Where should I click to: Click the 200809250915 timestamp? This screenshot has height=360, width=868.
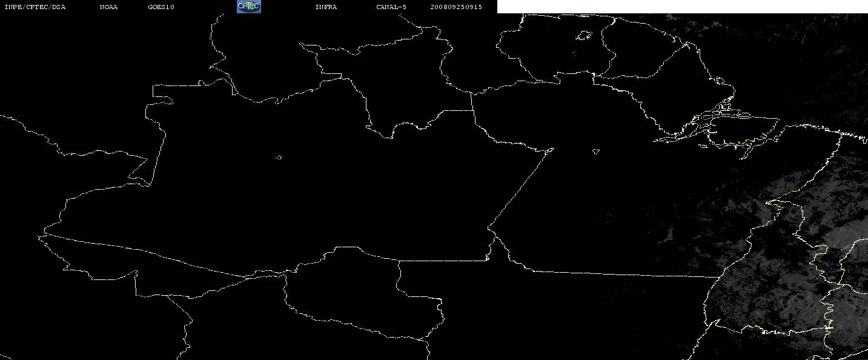pos(457,7)
